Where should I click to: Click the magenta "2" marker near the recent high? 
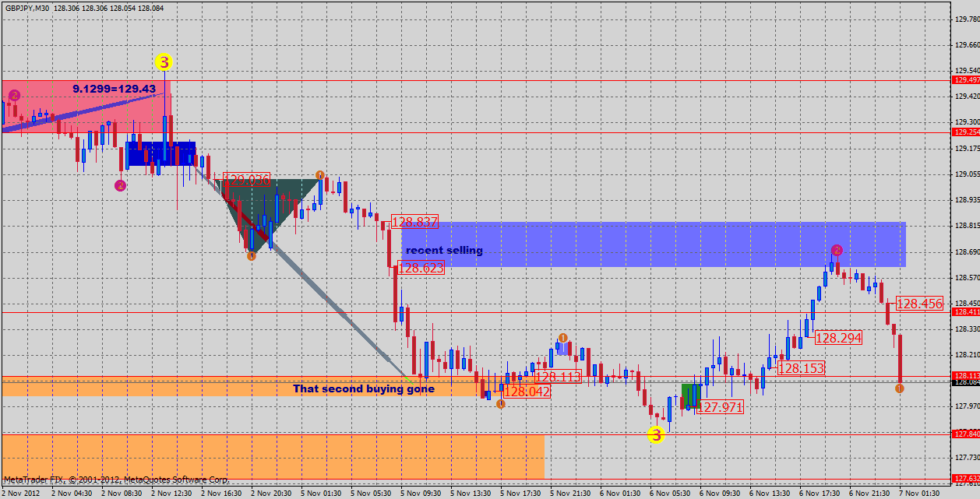(837, 250)
